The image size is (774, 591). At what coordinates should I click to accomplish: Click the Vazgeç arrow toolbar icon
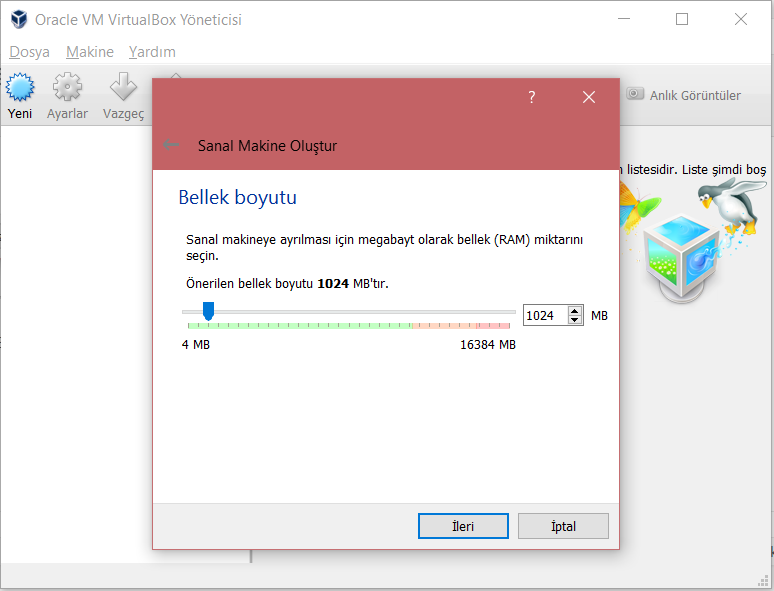coord(123,87)
